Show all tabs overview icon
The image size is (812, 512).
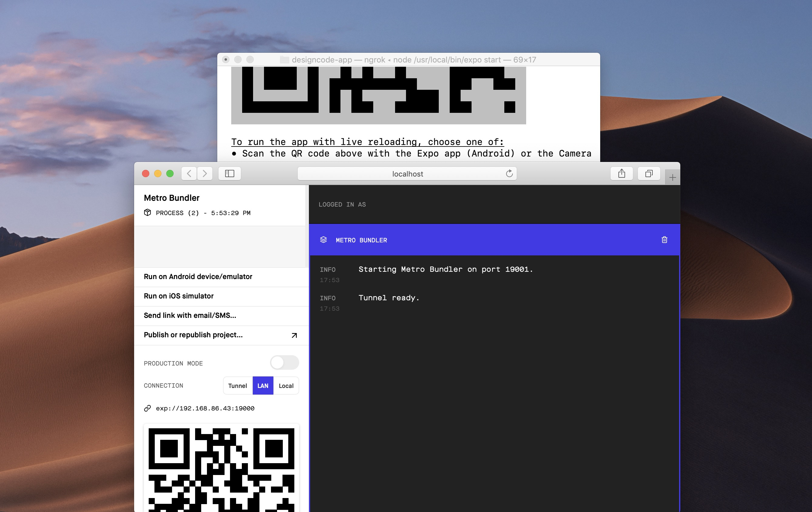tap(648, 173)
